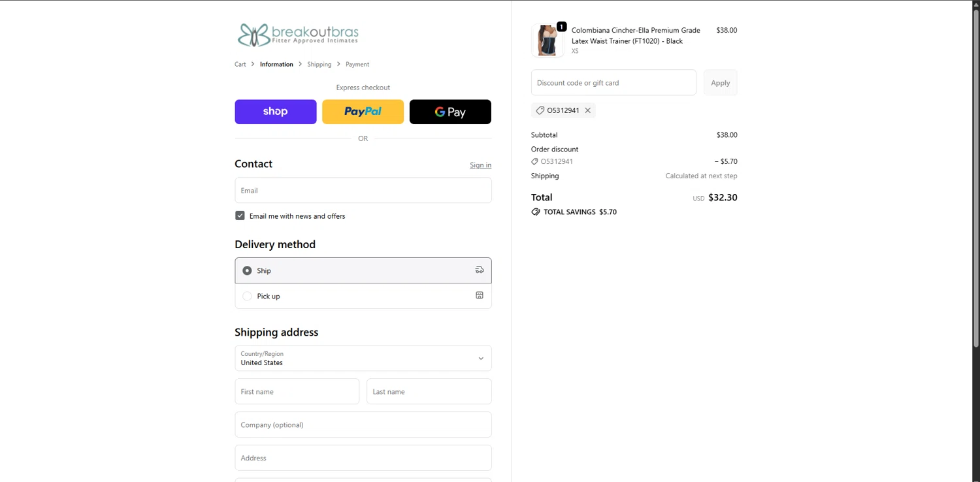The image size is (980, 482).
Task: Click the Payment breadcrumb step
Action: [357, 64]
